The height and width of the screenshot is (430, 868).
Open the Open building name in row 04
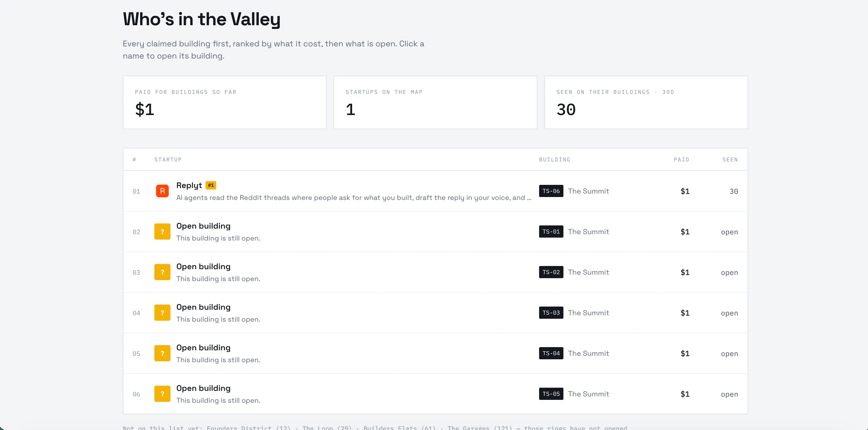coord(203,307)
